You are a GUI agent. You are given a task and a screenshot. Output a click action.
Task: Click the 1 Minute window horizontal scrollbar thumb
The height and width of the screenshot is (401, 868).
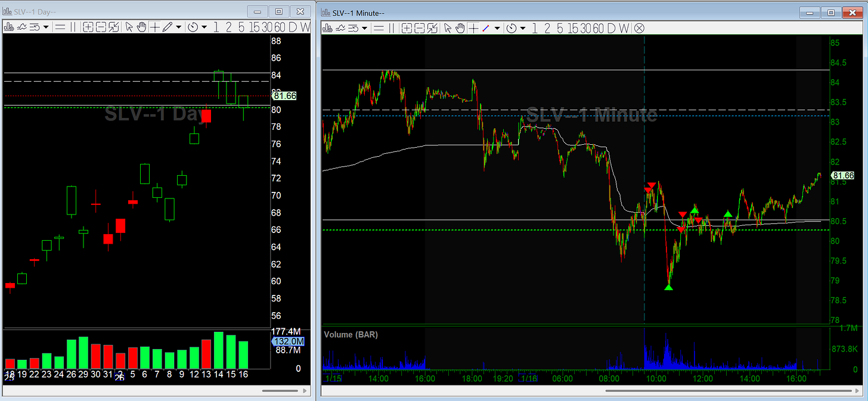click(729, 391)
